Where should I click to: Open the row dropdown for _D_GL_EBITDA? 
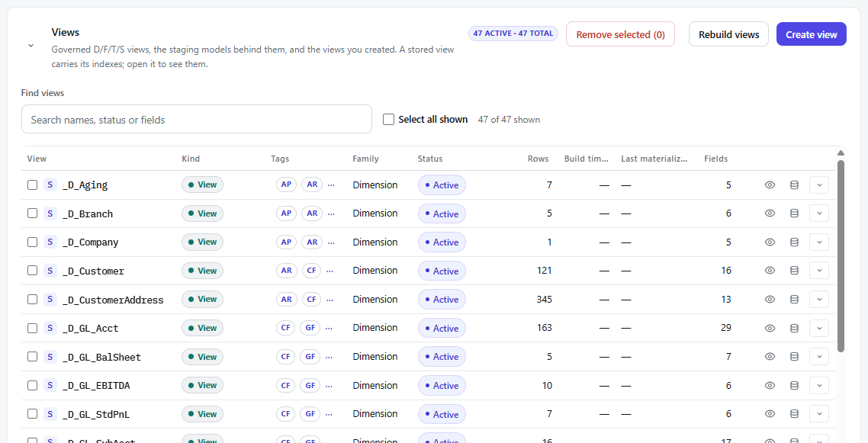pos(818,385)
